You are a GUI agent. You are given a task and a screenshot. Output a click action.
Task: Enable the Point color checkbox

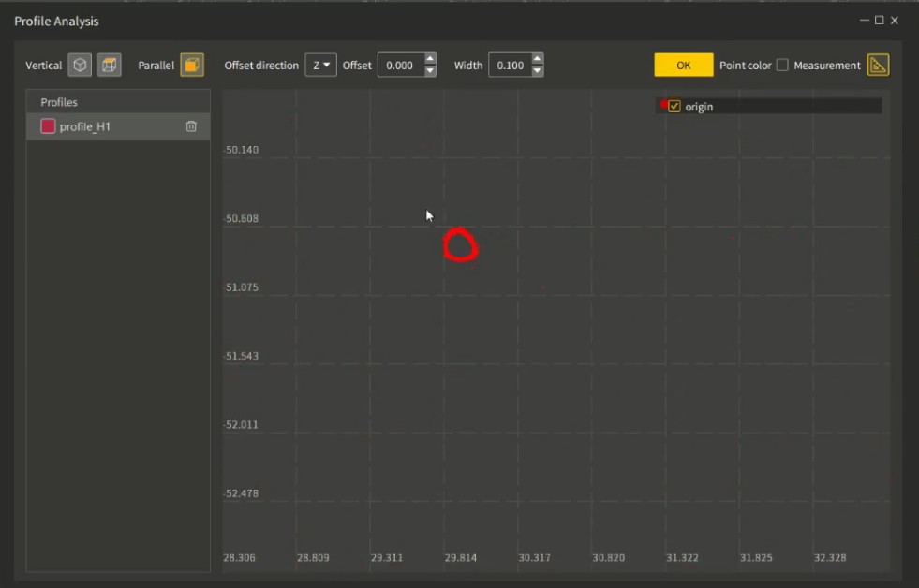coord(782,65)
